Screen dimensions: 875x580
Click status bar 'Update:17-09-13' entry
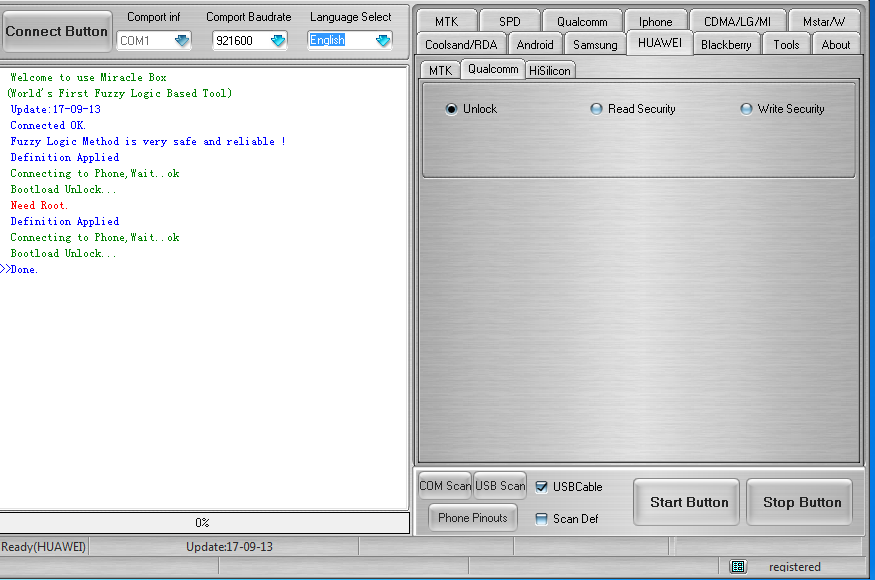pos(229,547)
